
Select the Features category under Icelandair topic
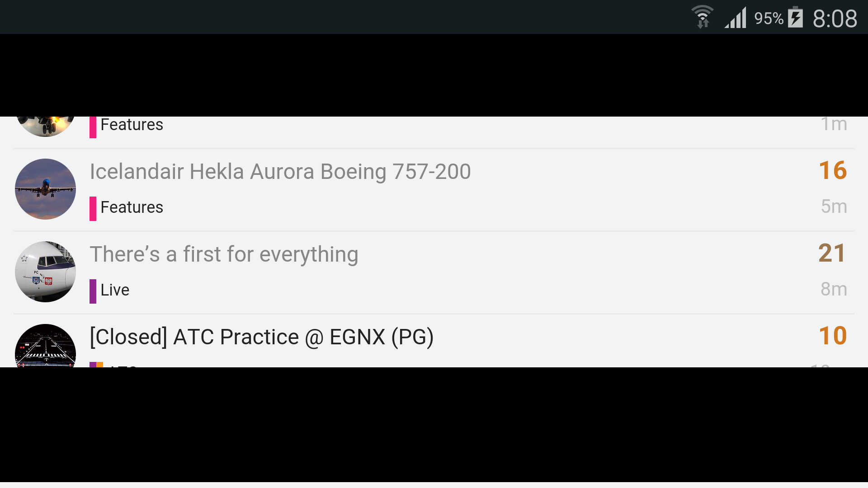(131, 207)
